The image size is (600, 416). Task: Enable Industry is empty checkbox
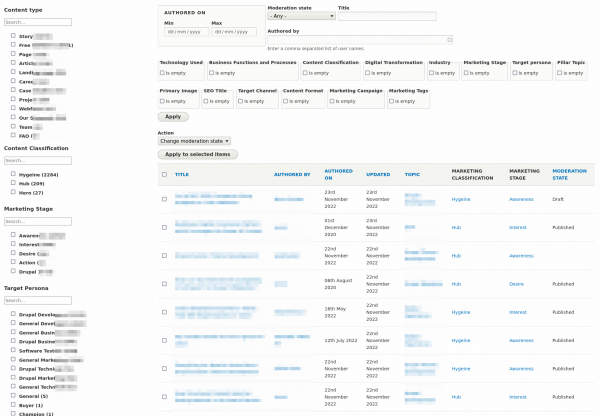[x=432, y=73]
